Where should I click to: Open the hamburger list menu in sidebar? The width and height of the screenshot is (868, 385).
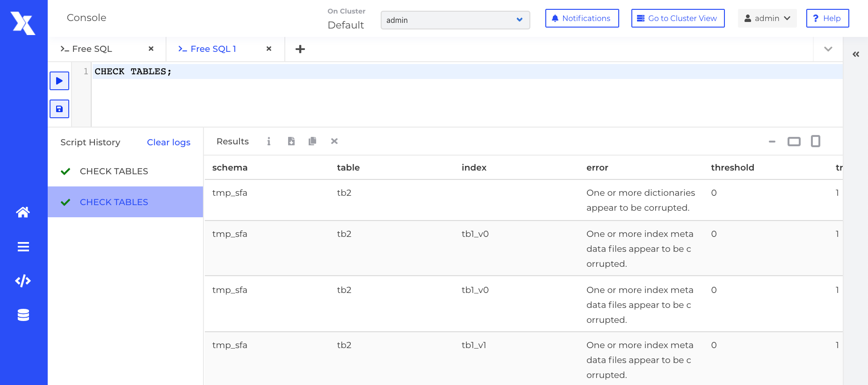(x=23, y=247)
